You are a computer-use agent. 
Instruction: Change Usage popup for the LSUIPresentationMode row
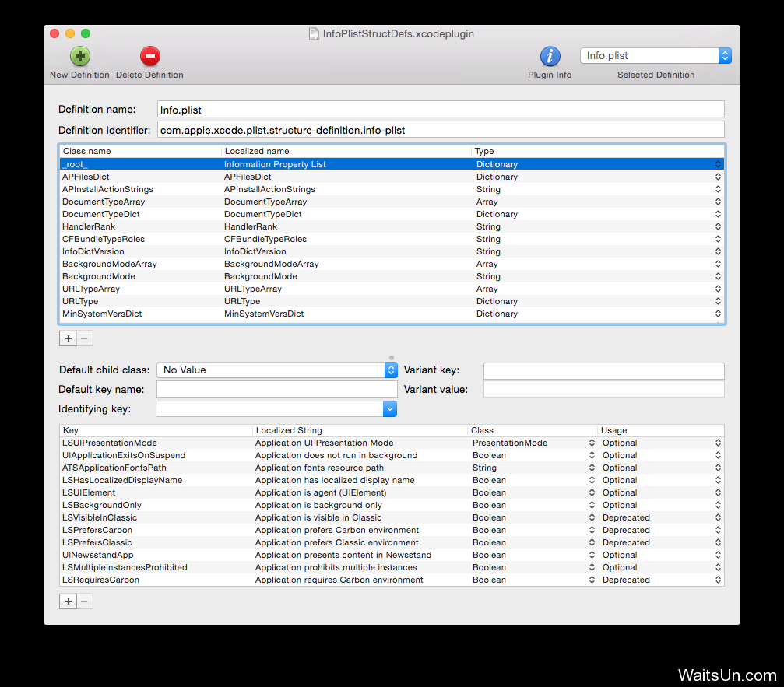click(718, 443)
